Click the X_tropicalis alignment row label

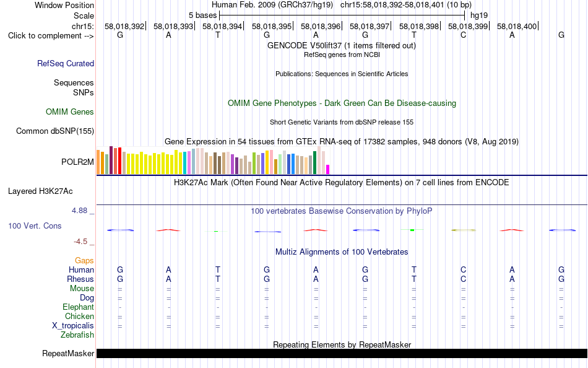tap(73, 326)
